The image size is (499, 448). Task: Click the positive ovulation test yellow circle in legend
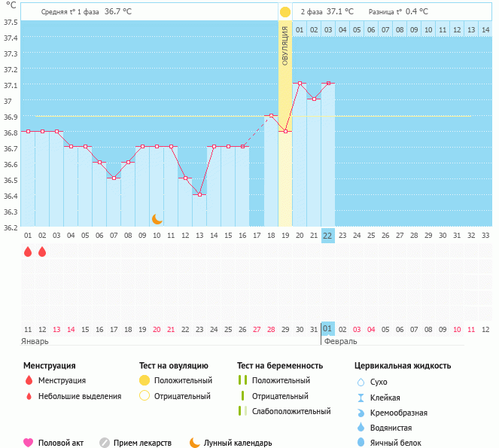[x=145, y=380]
